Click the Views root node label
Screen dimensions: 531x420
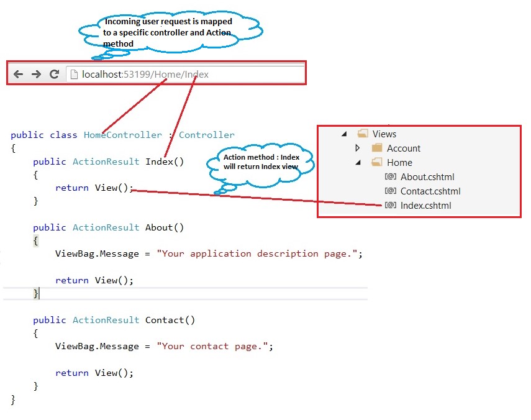[385, 134]
